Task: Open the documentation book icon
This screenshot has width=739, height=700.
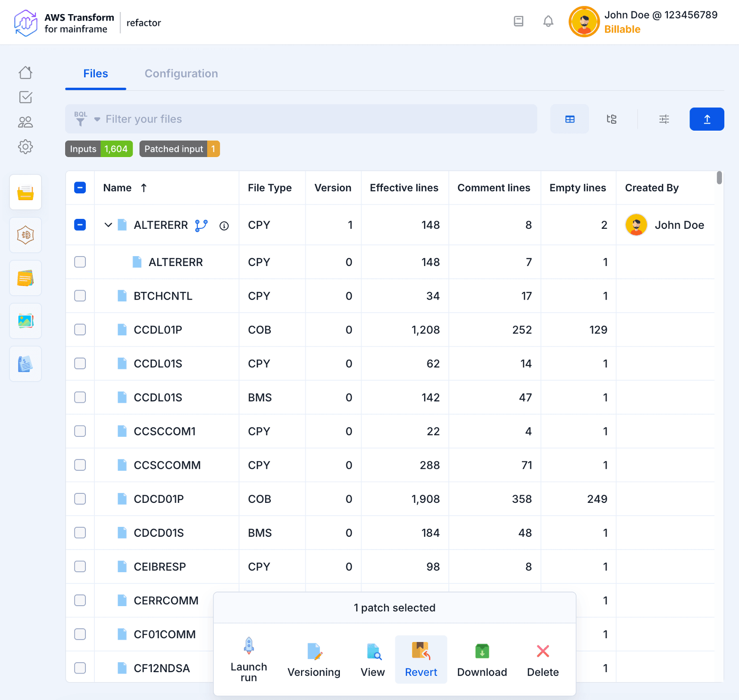Action: click(518, 21)
